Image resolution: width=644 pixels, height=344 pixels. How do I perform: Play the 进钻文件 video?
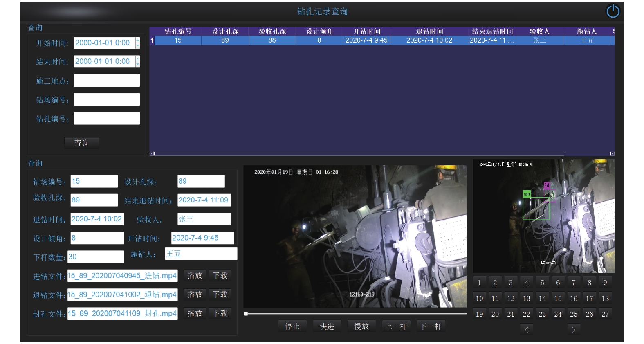click(195, 276)
